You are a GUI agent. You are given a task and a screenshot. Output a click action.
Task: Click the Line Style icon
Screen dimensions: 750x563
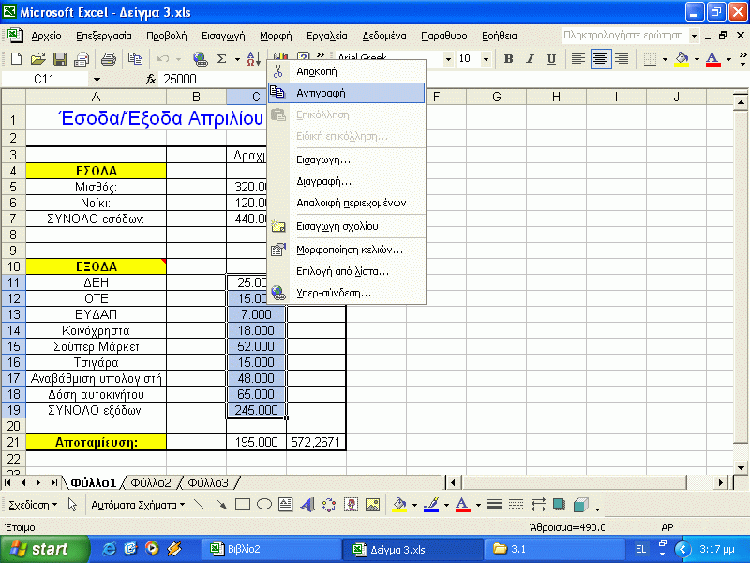pyautogui.click(x=494, y=505)
